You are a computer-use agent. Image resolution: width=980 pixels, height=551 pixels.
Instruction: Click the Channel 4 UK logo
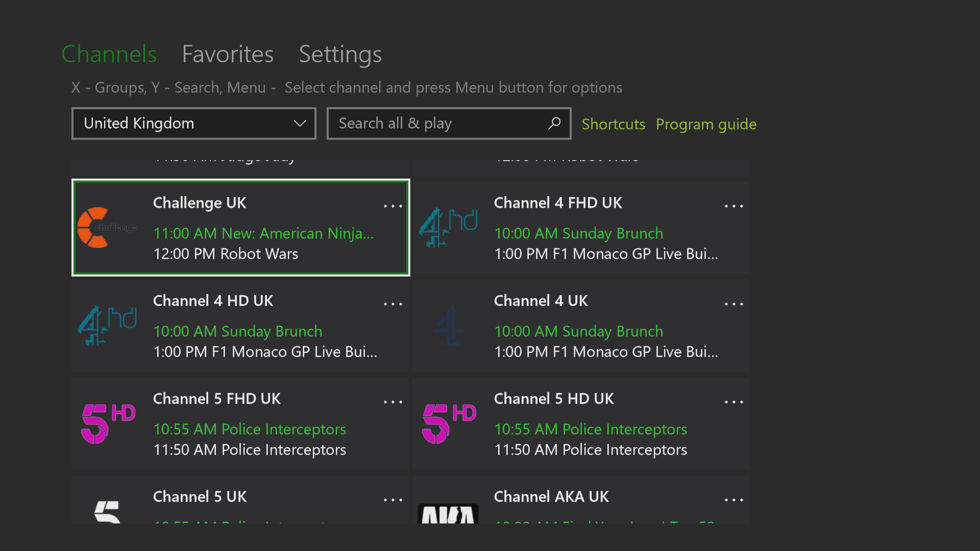coord(448,325)
